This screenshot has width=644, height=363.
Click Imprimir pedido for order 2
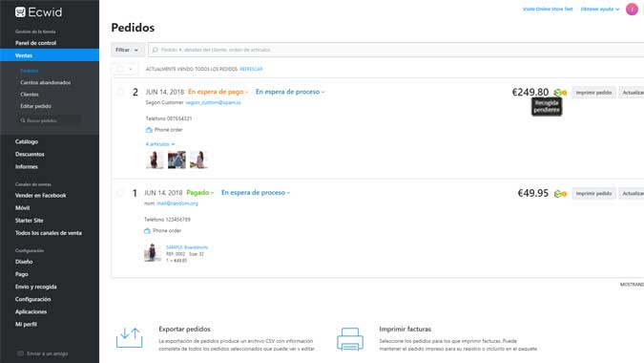coord(593,93)
